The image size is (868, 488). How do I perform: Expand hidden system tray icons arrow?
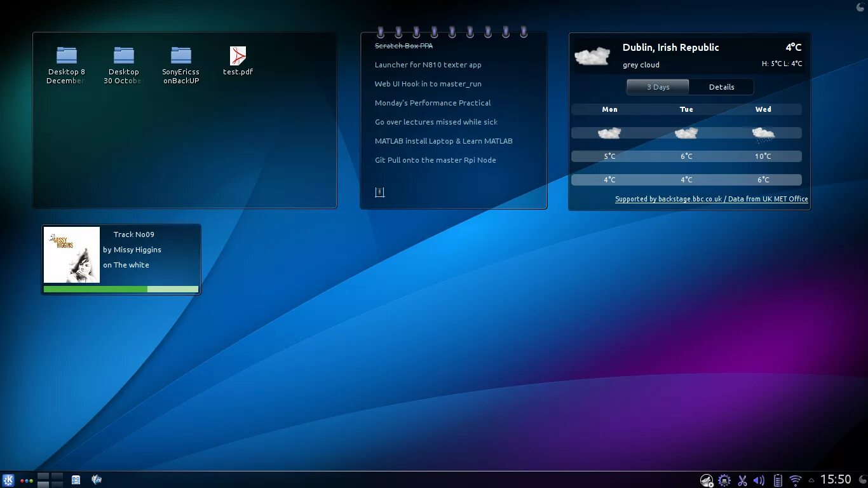point(811,479)
